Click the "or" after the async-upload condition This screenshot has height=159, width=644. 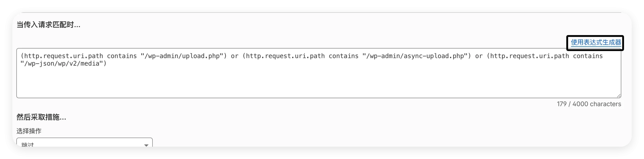[x=479, y=56]
